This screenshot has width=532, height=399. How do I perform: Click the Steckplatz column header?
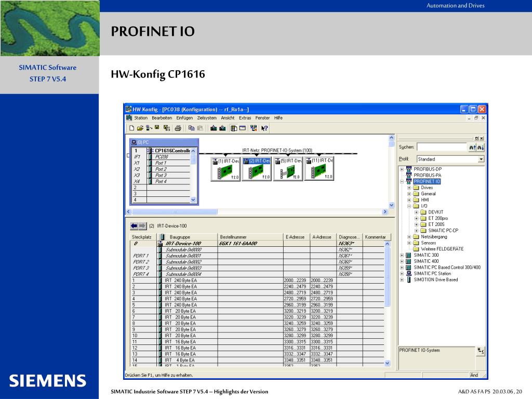(x=143, y=237)
